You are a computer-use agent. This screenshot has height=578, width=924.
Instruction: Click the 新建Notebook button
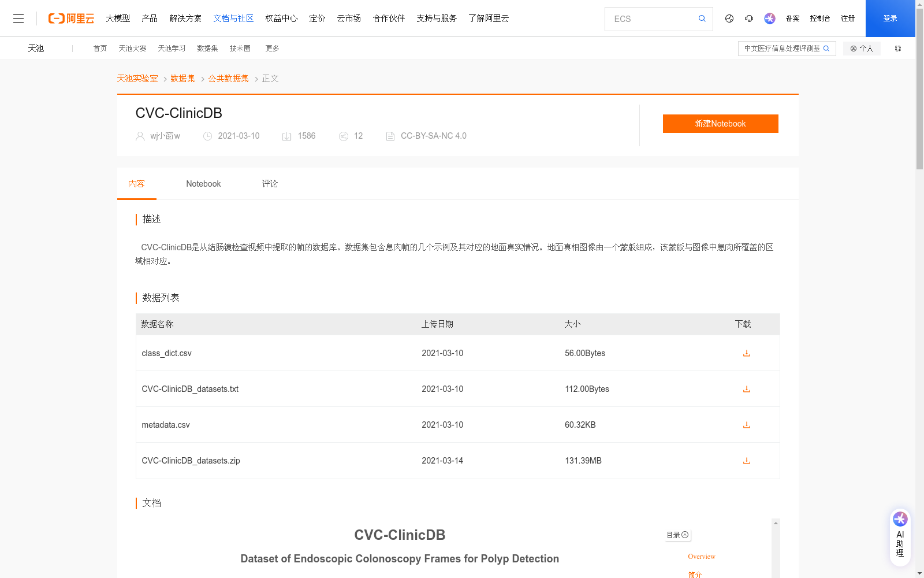(x=720, y=124)
